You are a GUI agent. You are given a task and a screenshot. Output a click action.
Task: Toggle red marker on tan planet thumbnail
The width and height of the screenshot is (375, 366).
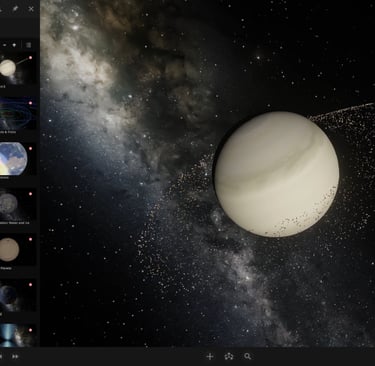pos(30,239)
